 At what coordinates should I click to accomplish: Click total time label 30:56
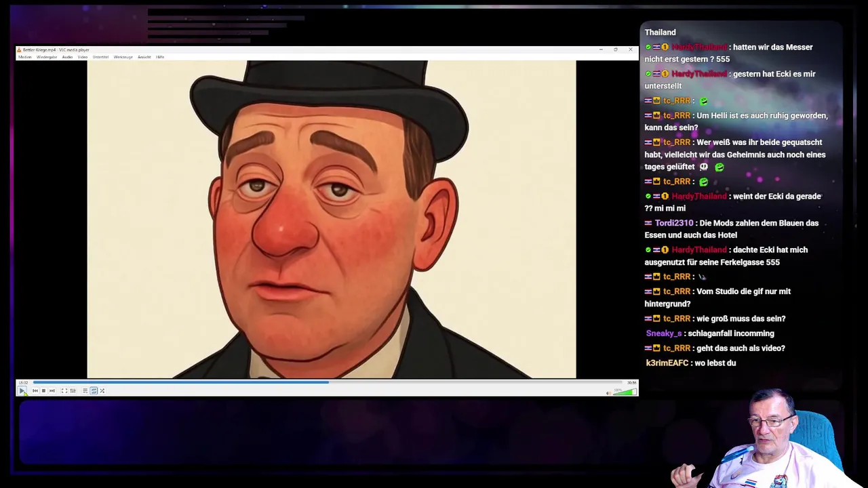pyautogui.click(x=632, y=382)
